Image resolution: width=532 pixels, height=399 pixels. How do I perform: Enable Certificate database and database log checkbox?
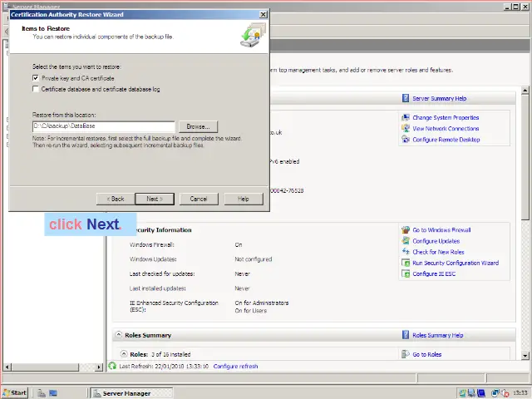[x=36, y=89]
